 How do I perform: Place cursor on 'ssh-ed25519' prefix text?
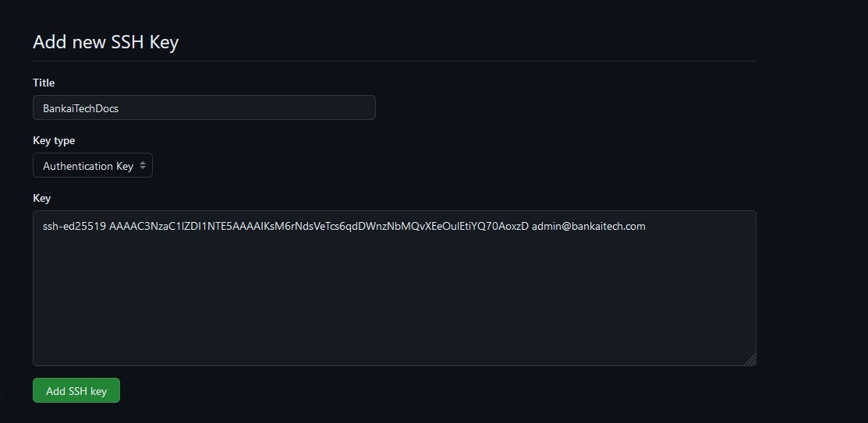coord(74,227)
